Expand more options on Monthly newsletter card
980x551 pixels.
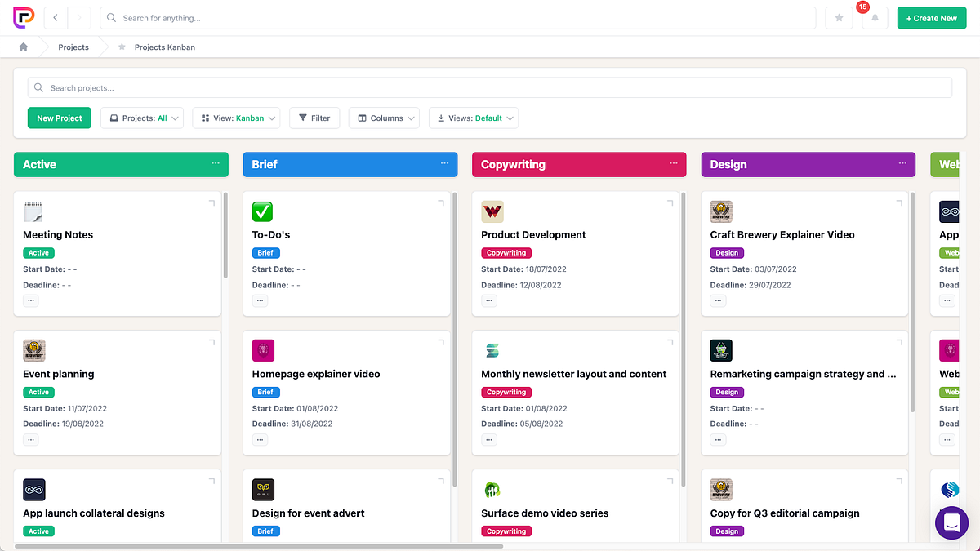point(489,439)
